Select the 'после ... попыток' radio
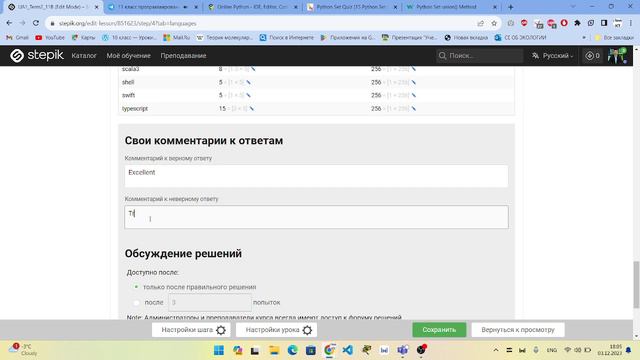Viewport: 640px width, 360px height. point(136,302)
